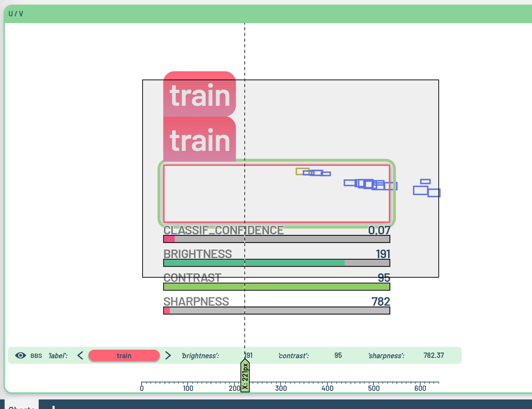This screenshot has height=409, width=532.
Task: Click the right chevron for next label
Action: pos(168,355)
